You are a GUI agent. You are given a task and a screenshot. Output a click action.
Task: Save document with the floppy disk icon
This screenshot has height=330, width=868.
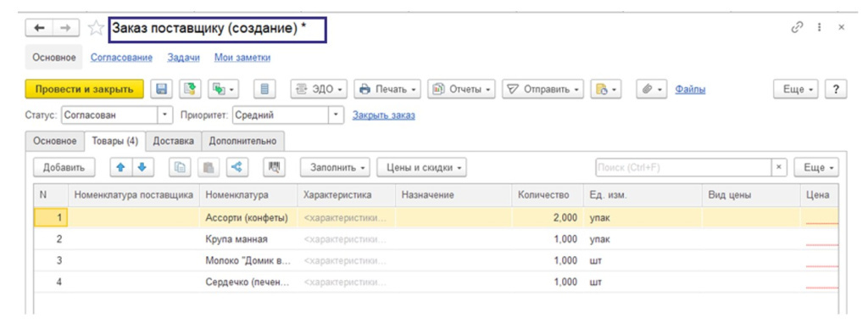click(x=162, y=89)
